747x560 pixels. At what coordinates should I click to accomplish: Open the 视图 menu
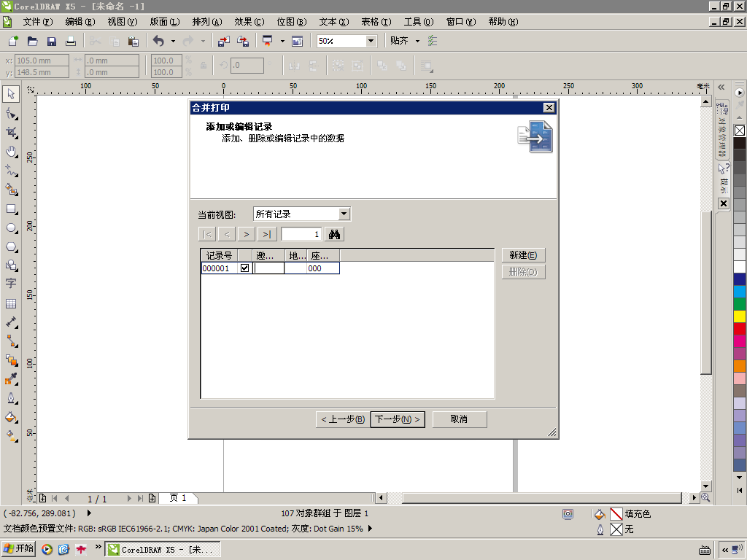point(123,22)
